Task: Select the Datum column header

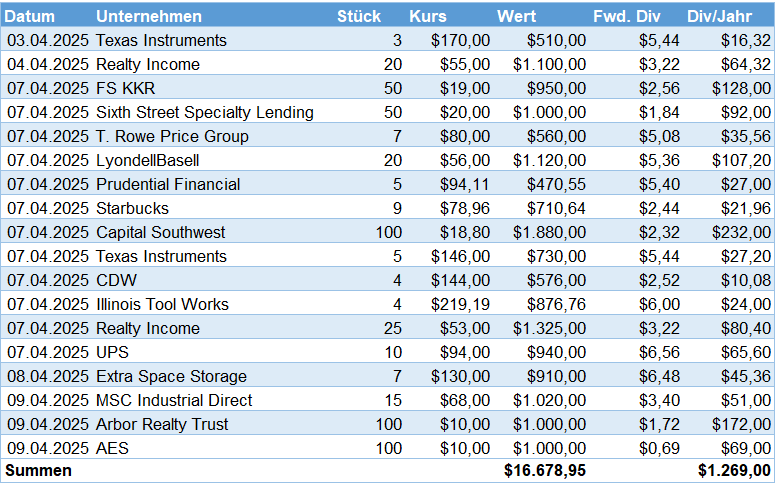Action: point(30,16)
